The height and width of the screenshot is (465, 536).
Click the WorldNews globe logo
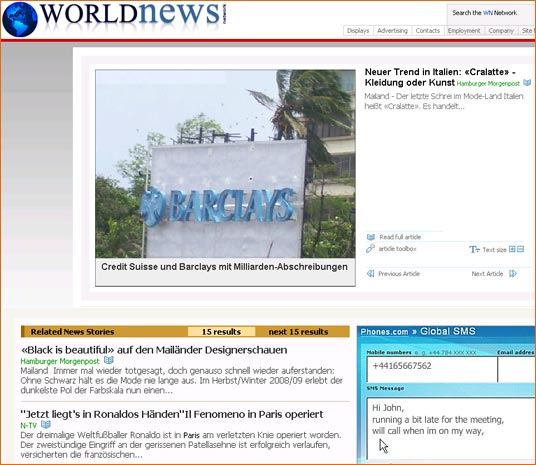click(x=19, y=19)
